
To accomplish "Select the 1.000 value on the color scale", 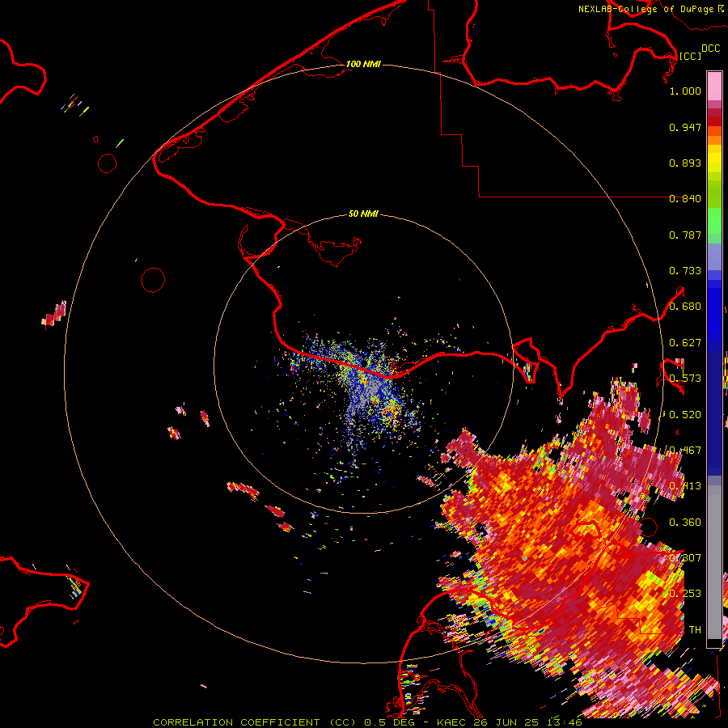I will 685,91.
